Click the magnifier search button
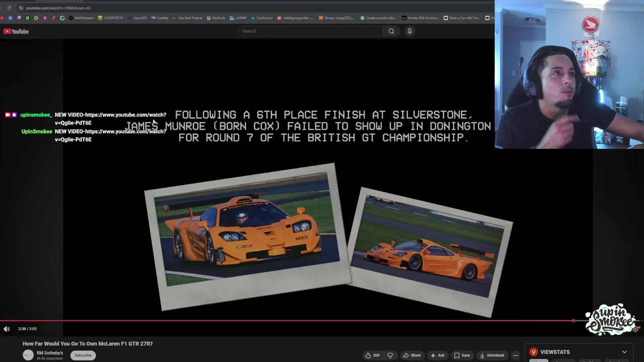The image size is (644, 362). point(391,31)
